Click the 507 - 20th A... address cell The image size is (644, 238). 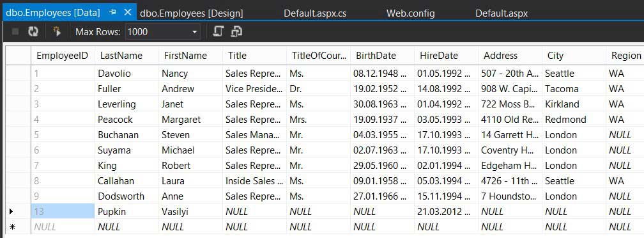click(x=510, y=74)
